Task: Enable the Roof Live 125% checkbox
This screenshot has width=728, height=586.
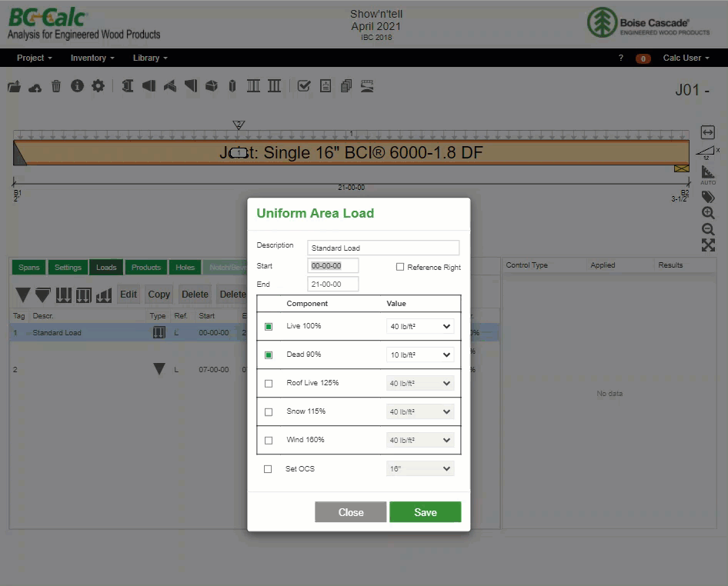Action: coord(269,384)
